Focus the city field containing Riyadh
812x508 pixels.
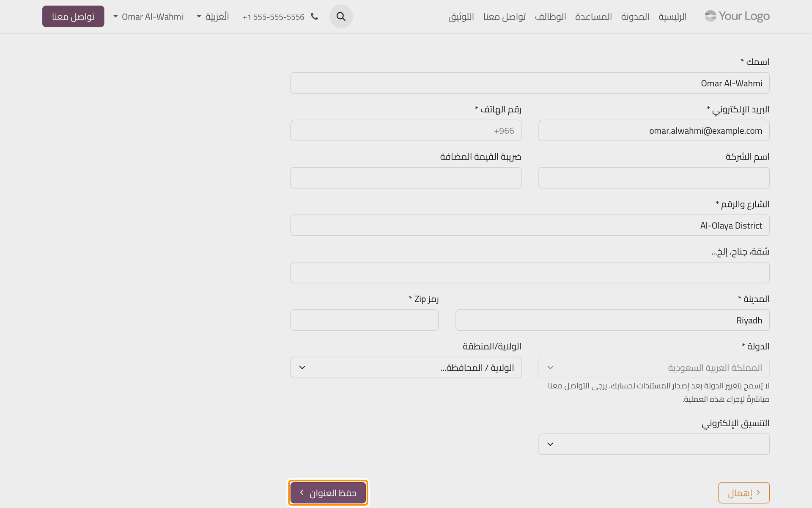(612, 320)
